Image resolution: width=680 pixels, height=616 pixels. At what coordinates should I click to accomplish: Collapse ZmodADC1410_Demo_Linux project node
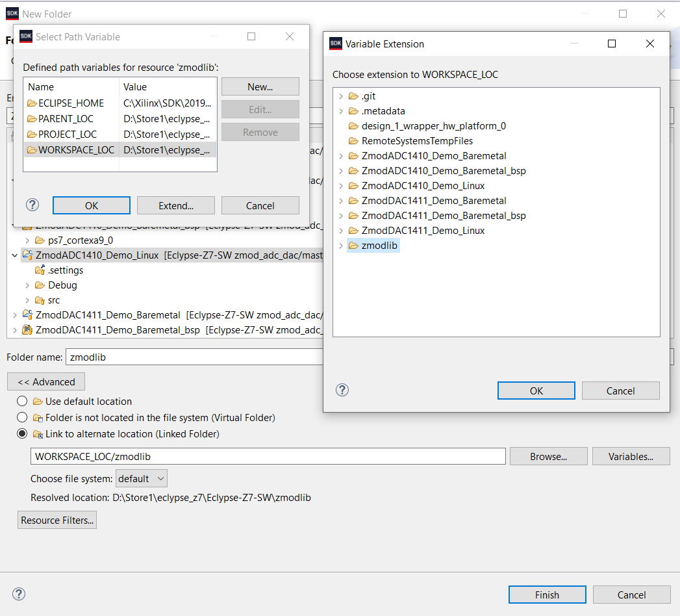click(15, 255)
